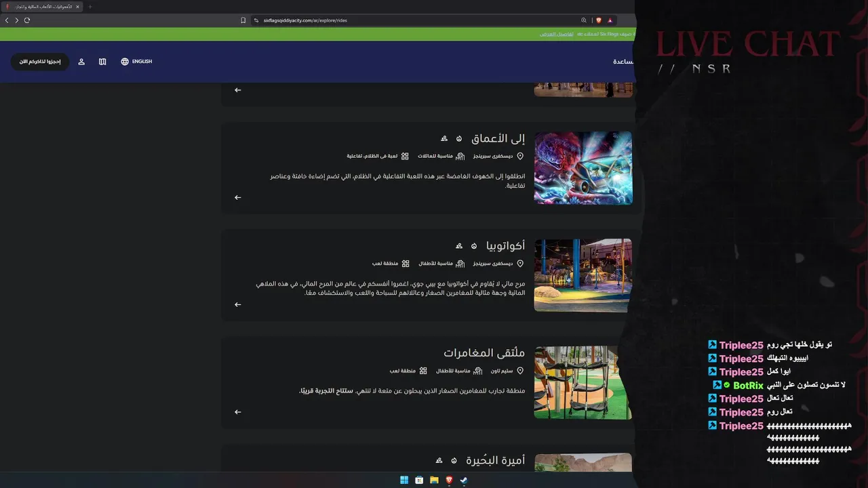Open Brave from the taskbar
The height and width of the screenshot is (488, 868).
[x=449, y=480]
